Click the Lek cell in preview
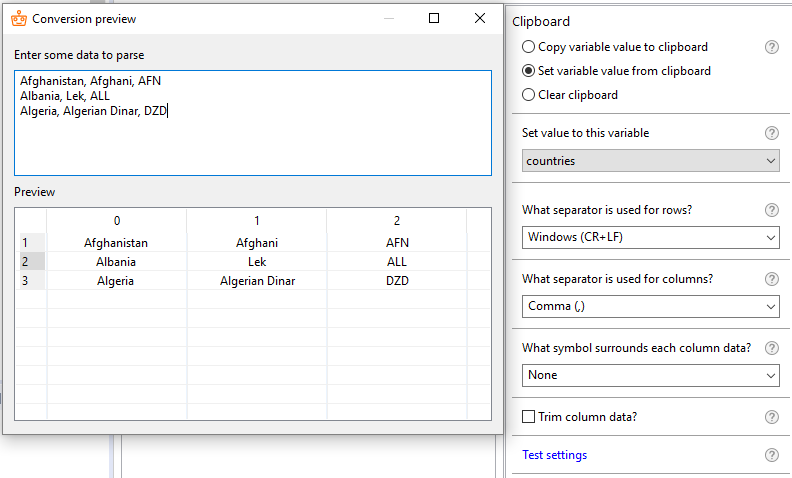Image resolution: width=792 pixels, height=478 pixels. click(257, 262)
